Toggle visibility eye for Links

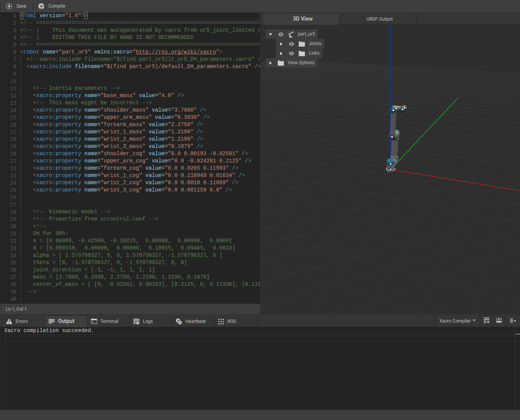[x=292, y=54]
